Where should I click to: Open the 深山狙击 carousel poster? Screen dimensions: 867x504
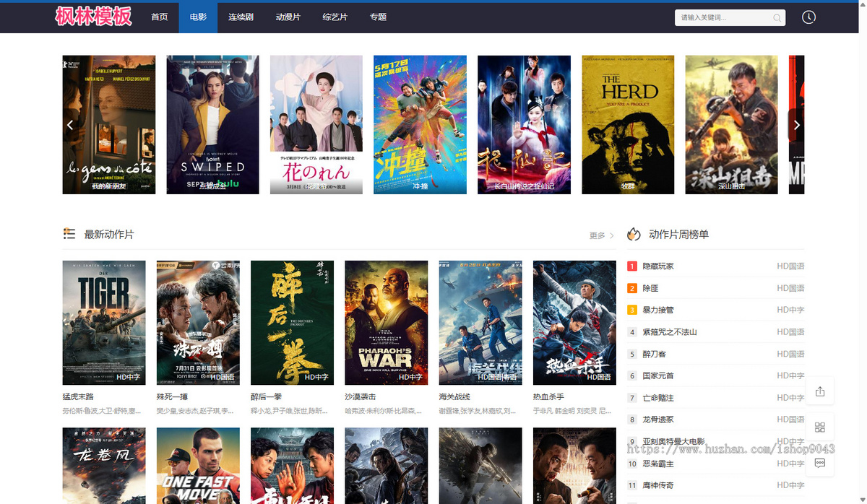731,125
